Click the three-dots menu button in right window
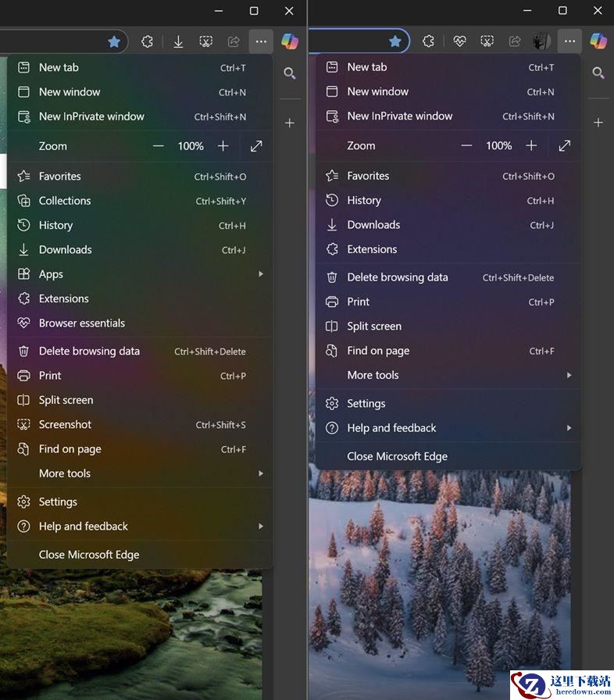 click(569, 41)
